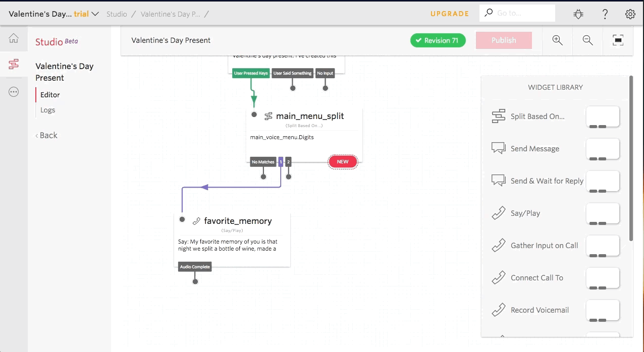Click the User Pressed Keys transition label
This screenshot has height=352, width=644.
pyautogui.click(x=251, y=73)
